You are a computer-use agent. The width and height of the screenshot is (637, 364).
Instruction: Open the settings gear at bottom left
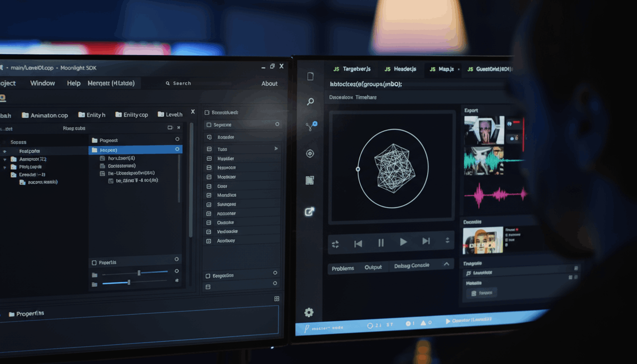(309, 312)
